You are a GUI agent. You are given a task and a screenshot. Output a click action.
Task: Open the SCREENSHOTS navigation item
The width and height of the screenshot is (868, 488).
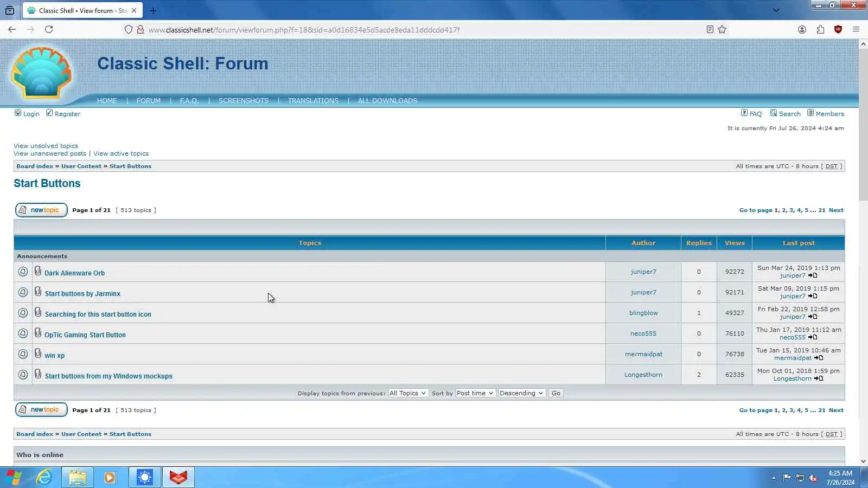[244, 101]
